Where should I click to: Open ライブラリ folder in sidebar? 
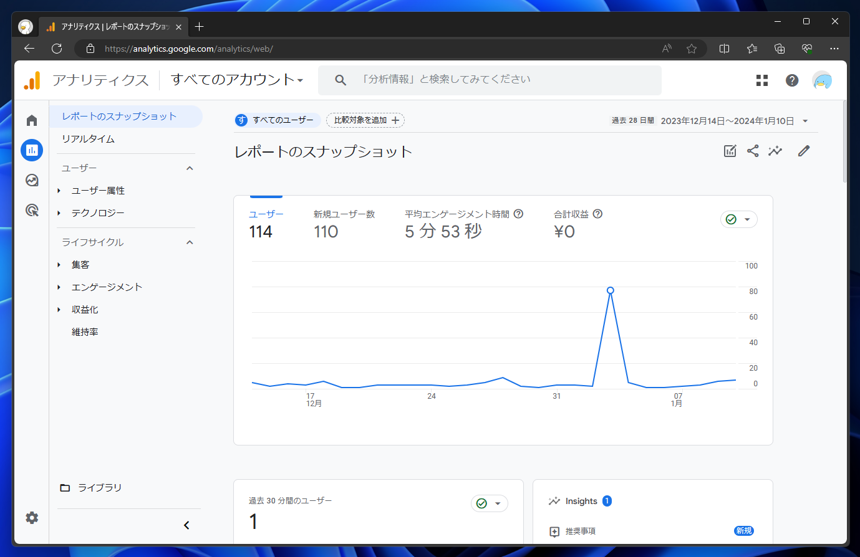(90, 487)
